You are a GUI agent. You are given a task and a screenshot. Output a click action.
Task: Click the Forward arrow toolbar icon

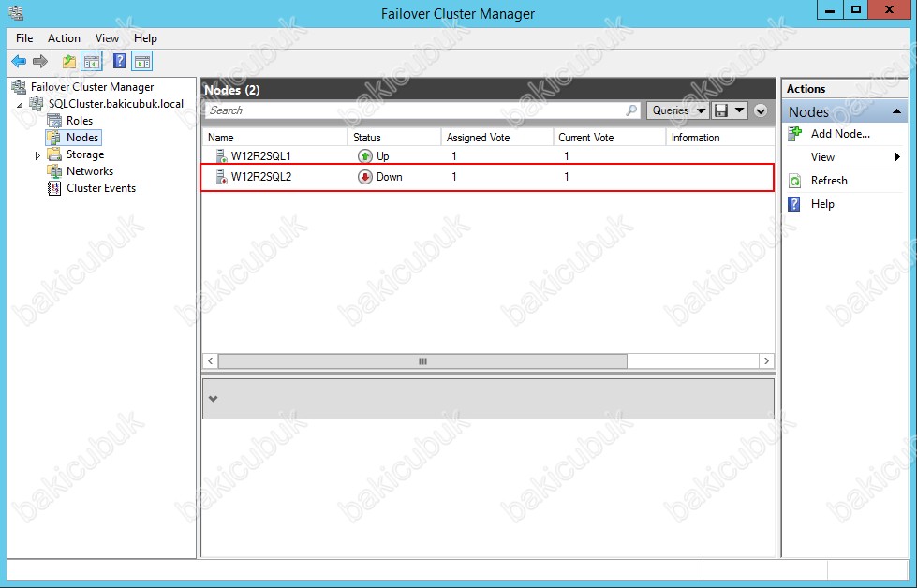click(39, 61)
